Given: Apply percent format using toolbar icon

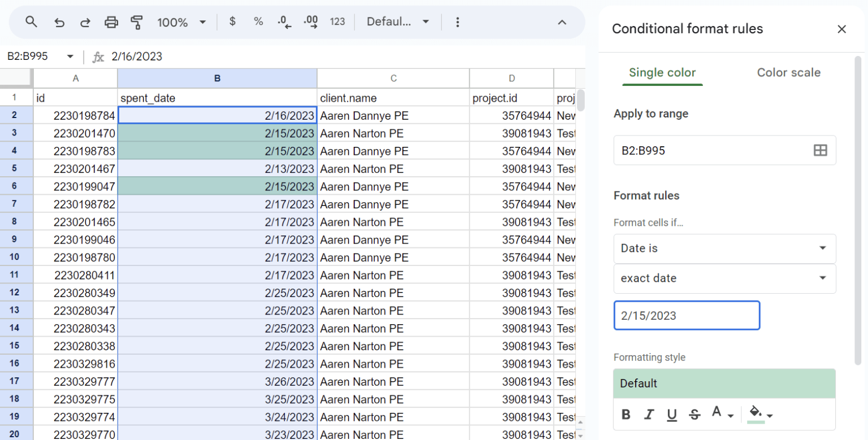Looking at the screenshot, I should (x=258, y=21).
